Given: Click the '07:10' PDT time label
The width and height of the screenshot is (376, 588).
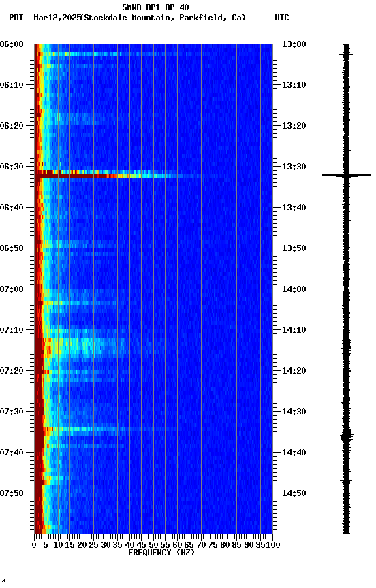Looking at the screenshot, I should pos(12,330).
